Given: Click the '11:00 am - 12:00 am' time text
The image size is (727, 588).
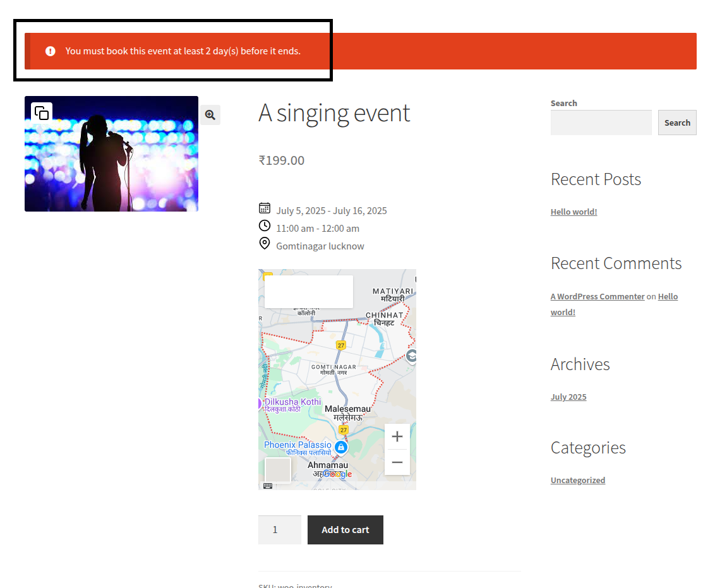Looking at the screenshot, I should (318, 229).
